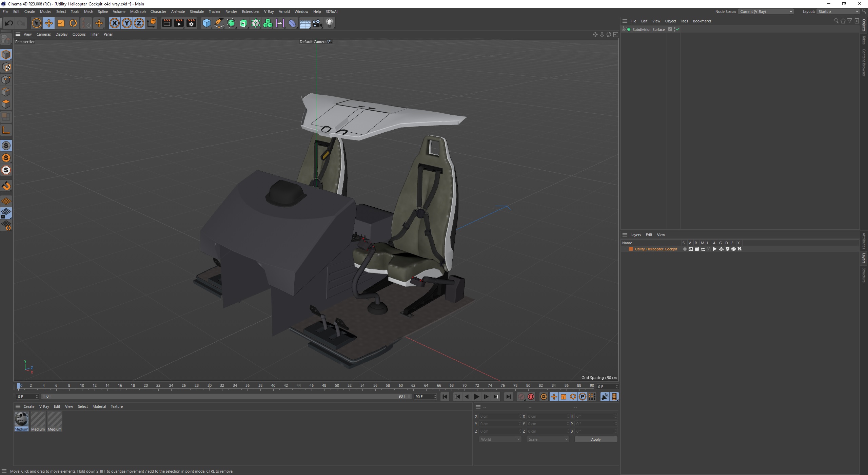Open the MoGraph menu

click(x=138, y=12)
